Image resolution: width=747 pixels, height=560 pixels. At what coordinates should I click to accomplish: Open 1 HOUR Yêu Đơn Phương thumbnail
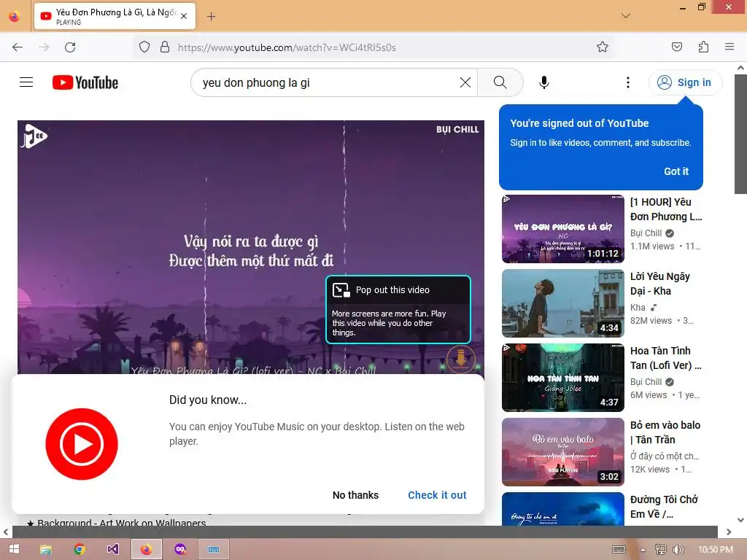click(563, 228)
